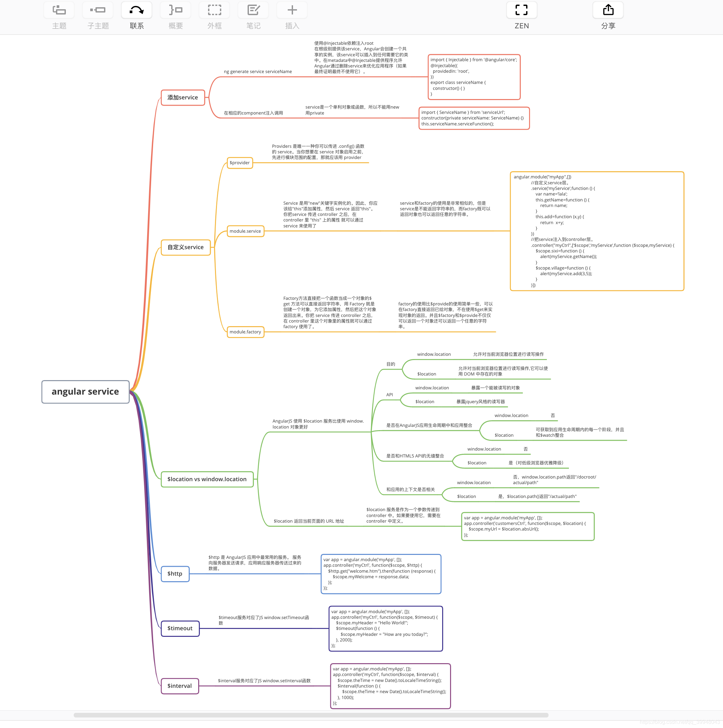This screenshot has height=728, width=723.
Task: Switch to 联系 tab
Action: [x=136, y=16]
